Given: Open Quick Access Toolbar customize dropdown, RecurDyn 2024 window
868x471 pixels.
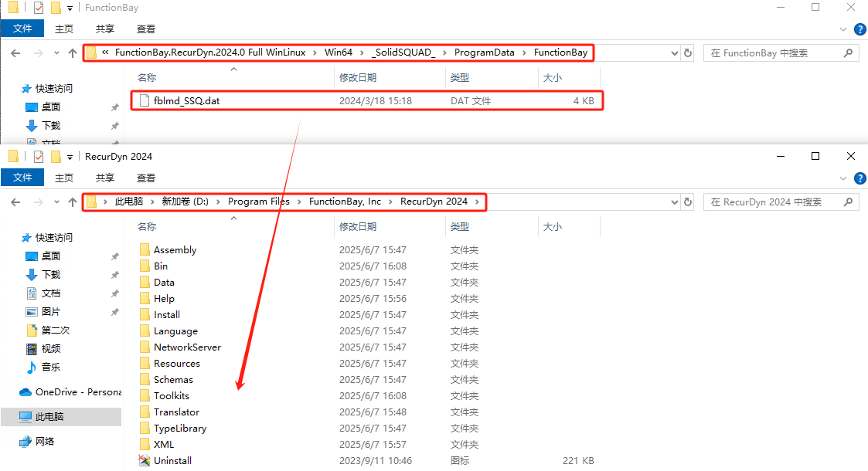Looking at the screenshot, I should click(70, 157).
